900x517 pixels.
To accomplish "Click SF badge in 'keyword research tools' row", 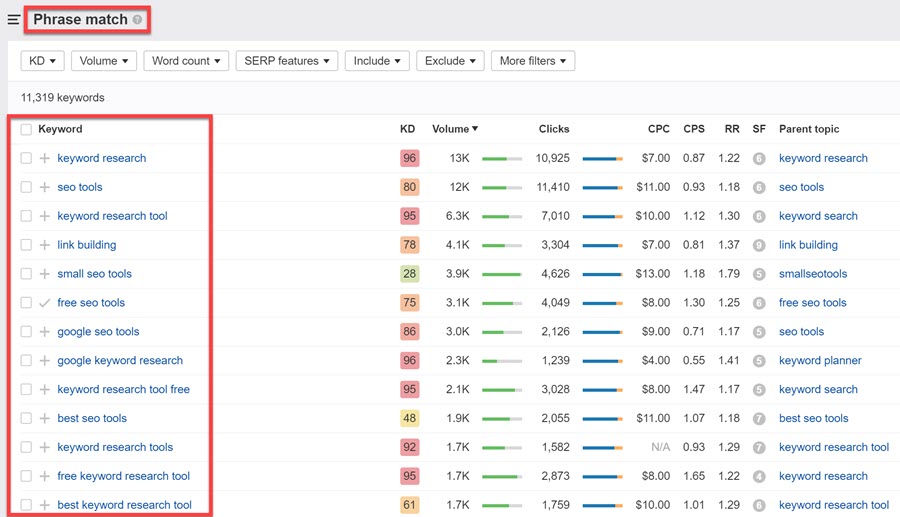I will pos(759,447).
